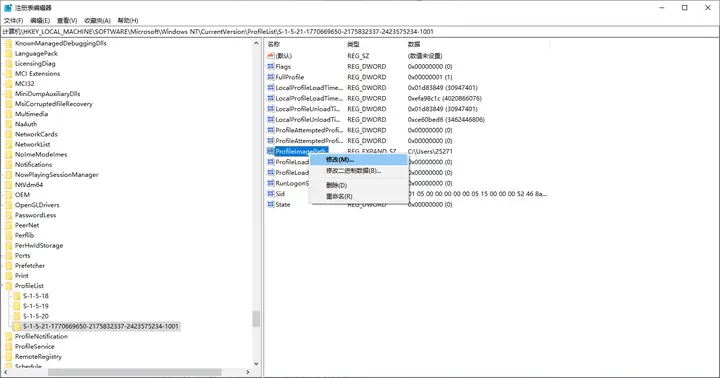Open the 文件(F) menu
Screen dimensions: 720x378
pyautogui.click(x=13, y=21)
